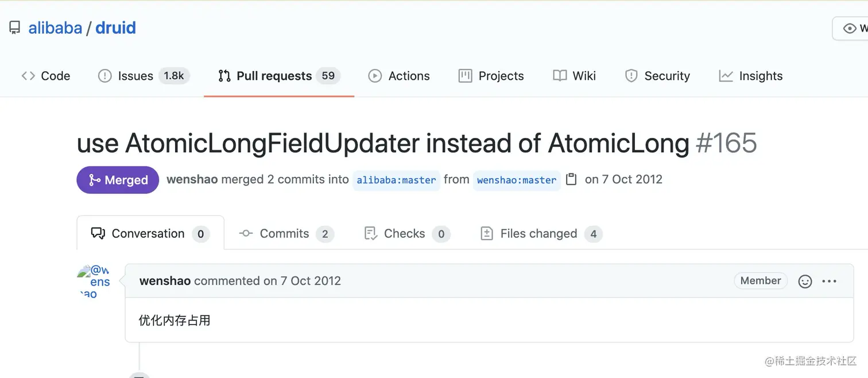Click the alibaba:master branch label
The image size is (868, 378).
(x=396, y=180)
